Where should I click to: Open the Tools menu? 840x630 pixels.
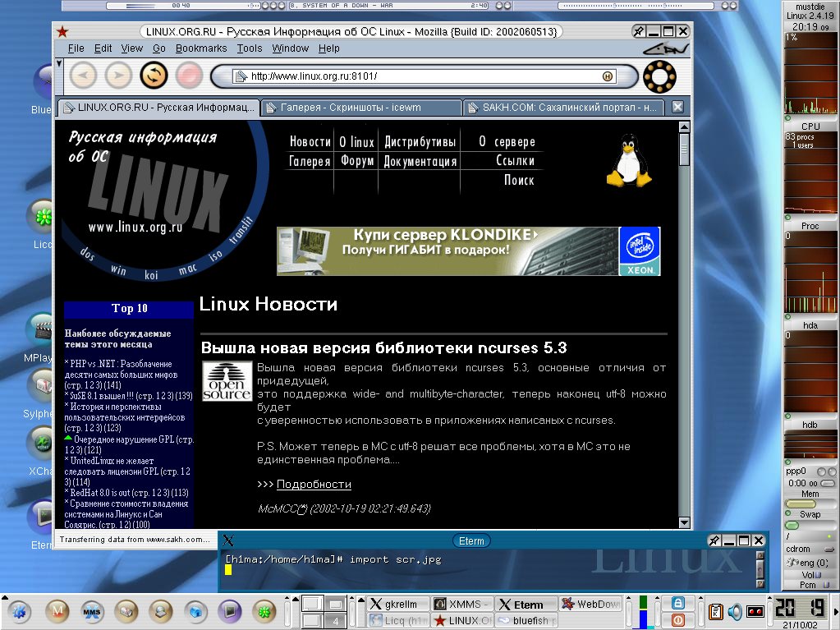pos(250,48)
